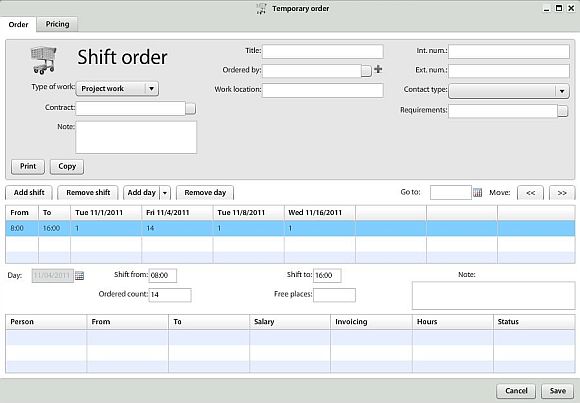580x403 pixels.
Task: Click the plus icon beside Ordered by
Action: (378, 69)
